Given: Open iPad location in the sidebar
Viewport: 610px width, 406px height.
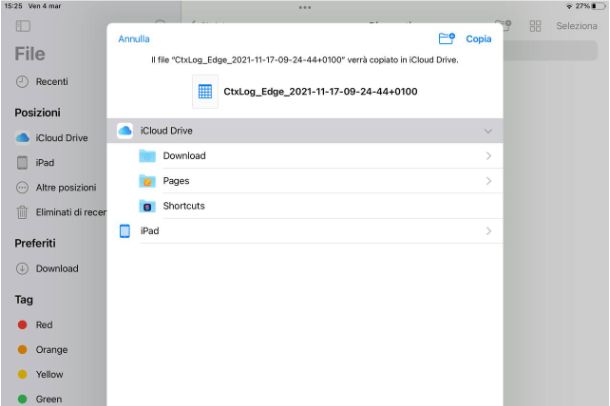Looking at the screenshot, I should 45,163.
